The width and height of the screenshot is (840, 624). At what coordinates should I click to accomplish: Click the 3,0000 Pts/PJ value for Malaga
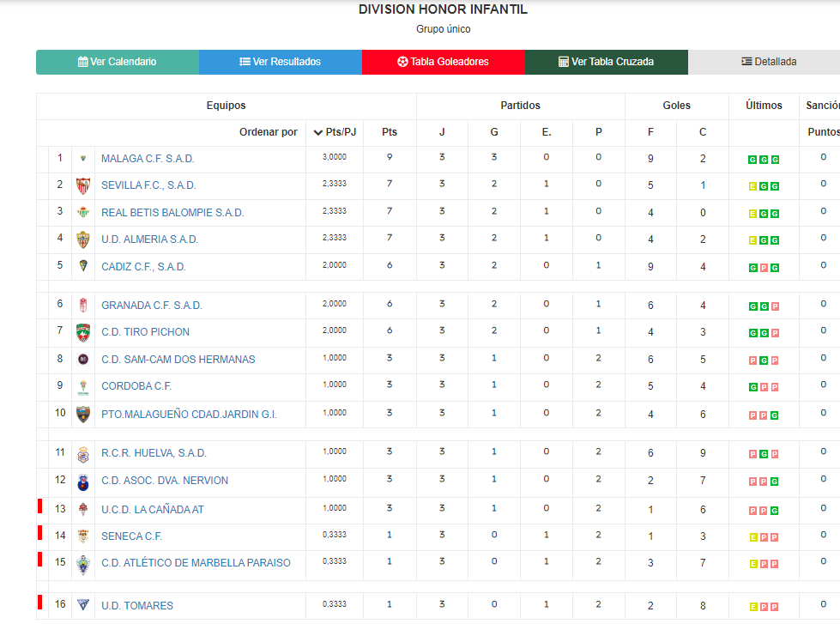[335, 158]
